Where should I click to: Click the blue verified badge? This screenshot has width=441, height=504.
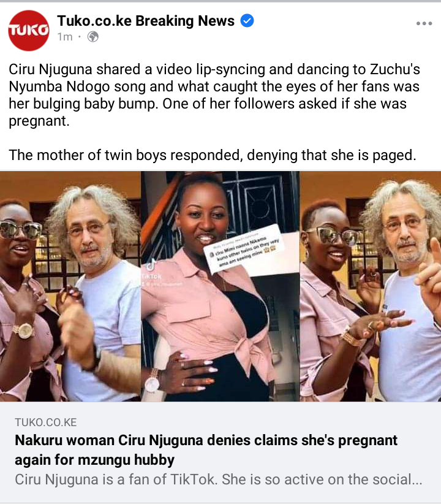(x=247, y=21)
